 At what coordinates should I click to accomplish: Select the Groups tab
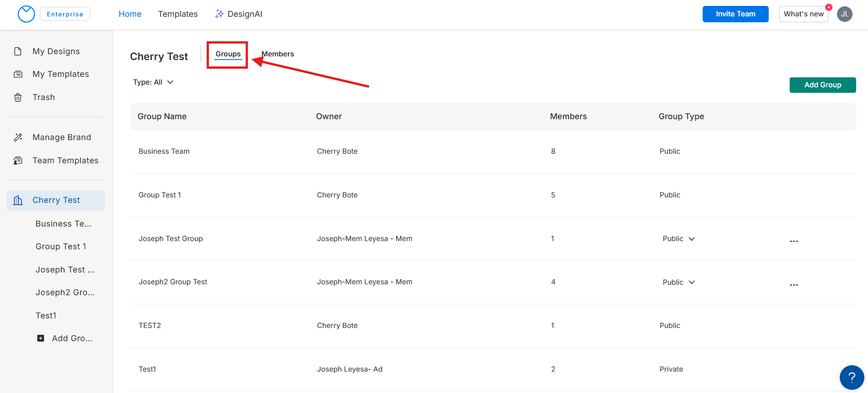(x=228, y=54)
